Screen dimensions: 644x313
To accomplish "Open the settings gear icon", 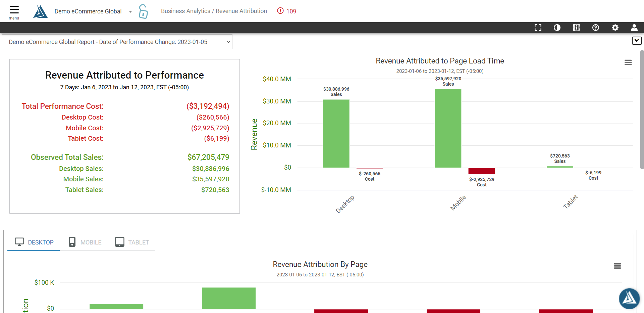I will tap(615, 28).
